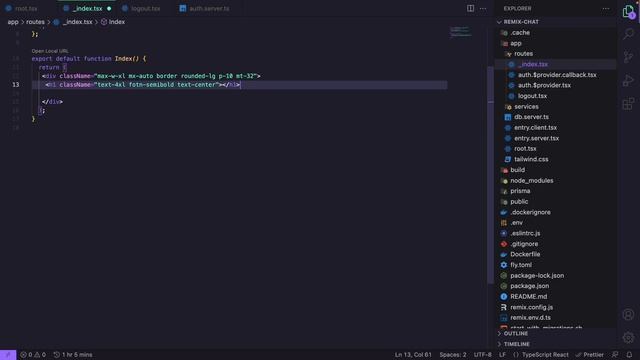Open entry.server.tsx file

(x=536, y=138)
